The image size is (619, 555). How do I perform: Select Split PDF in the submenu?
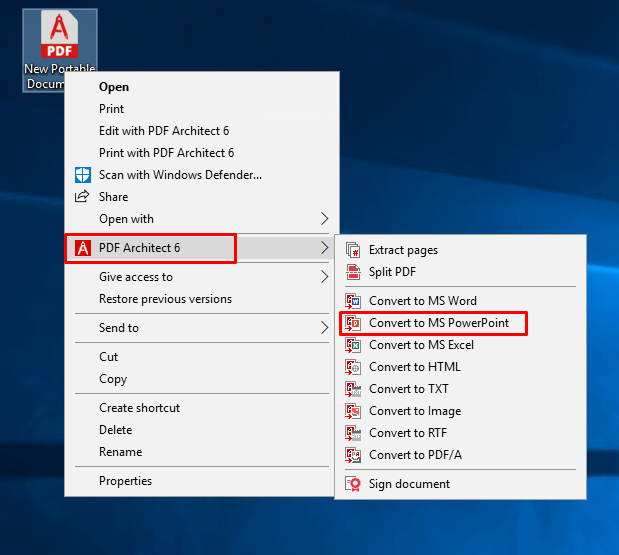pyautogui.click(x=460, y=272)
